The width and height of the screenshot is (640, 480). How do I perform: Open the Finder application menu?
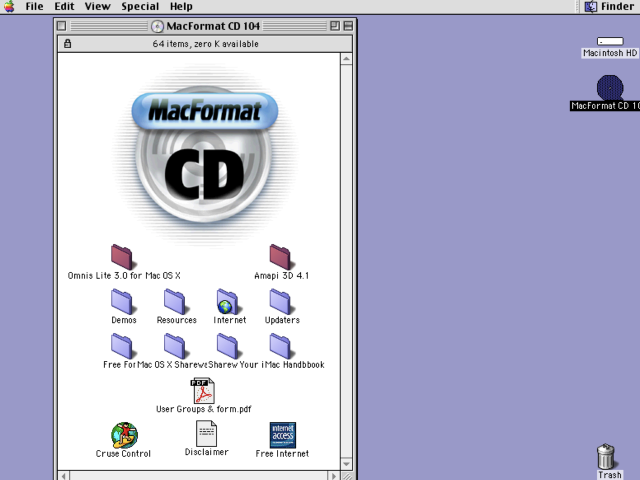pyautogui.click(x=609, y=7)
